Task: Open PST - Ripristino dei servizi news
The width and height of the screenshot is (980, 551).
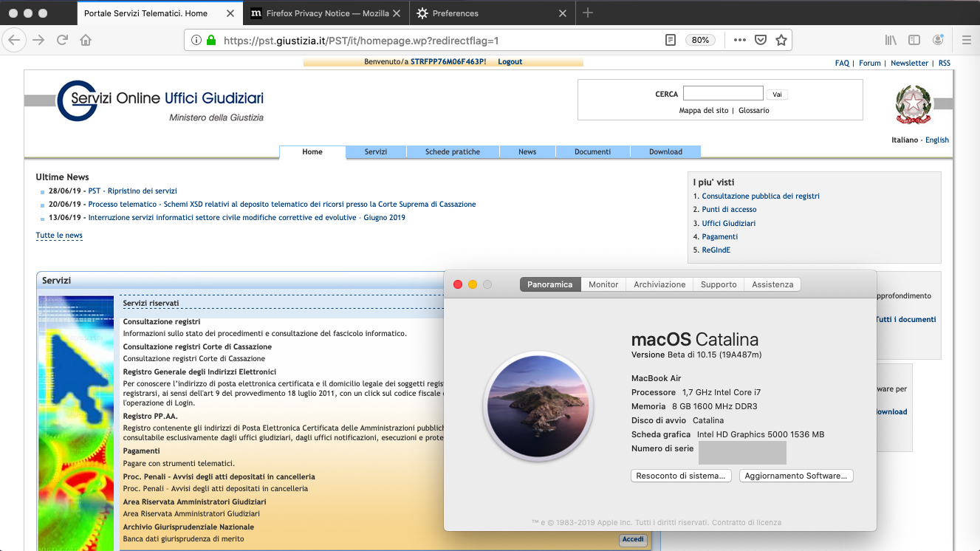Action: [x=132, y=191]
